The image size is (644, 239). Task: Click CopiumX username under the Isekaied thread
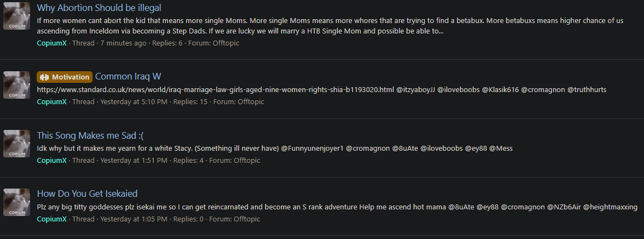click(51, 219)
